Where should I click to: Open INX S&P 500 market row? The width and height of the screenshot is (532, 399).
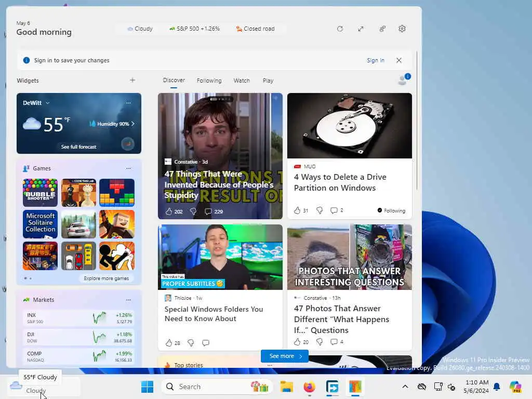[x=79, y=318]
